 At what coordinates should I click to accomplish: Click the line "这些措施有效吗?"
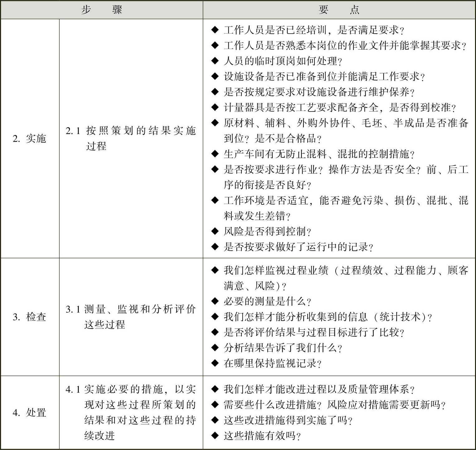pos(256,435)
